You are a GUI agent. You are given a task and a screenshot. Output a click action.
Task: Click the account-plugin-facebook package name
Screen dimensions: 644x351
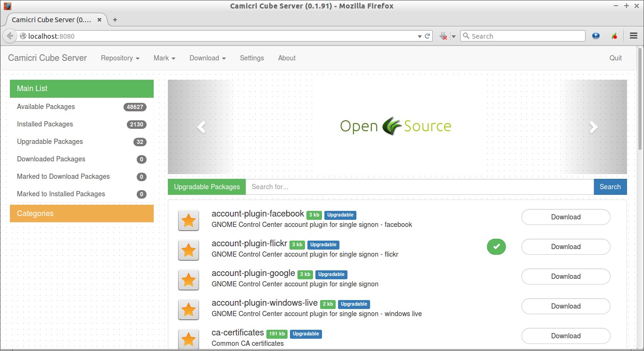tap(258, 214)
